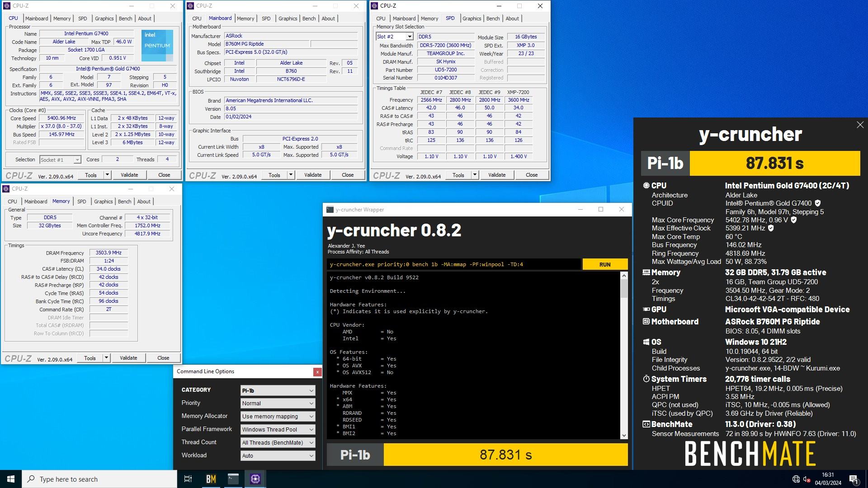Open BenchMate taskbar icon
This screenshot has width=868, height=488.
click(211, 479)
